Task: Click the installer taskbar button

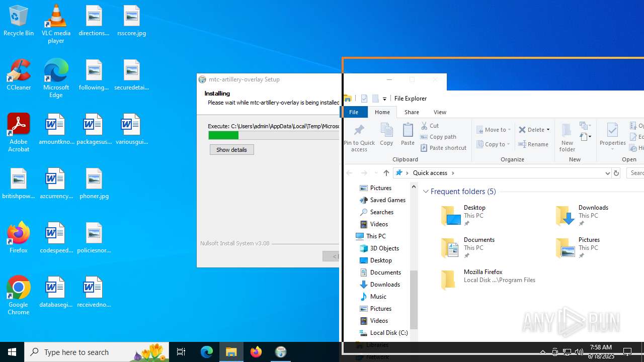Action: pyautogui.click(x=281, y=352)
